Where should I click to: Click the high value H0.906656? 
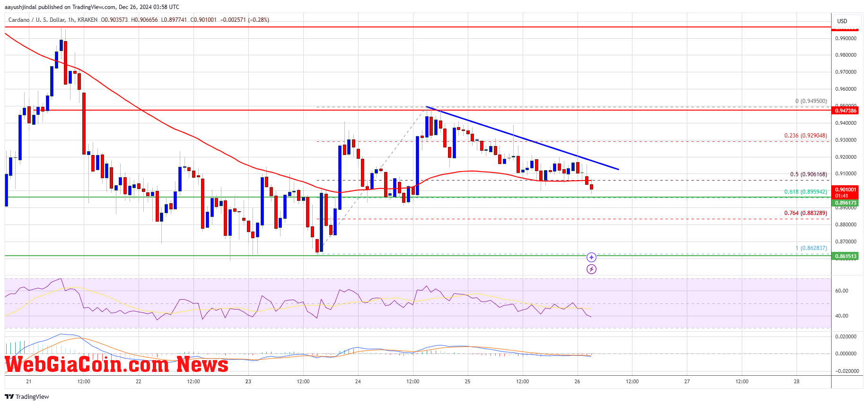144,20
